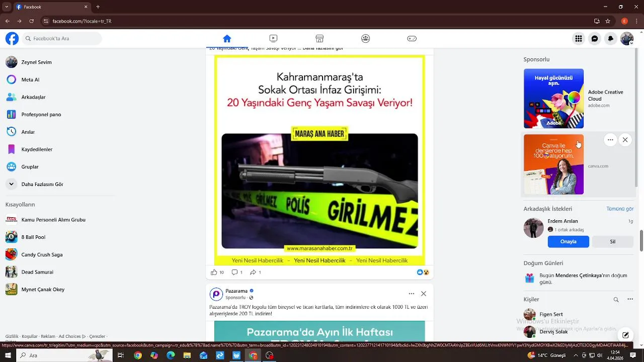The height and width of the screenshot is (362, 644).
Task: Open the notifications bell
Action: (611, 39)
